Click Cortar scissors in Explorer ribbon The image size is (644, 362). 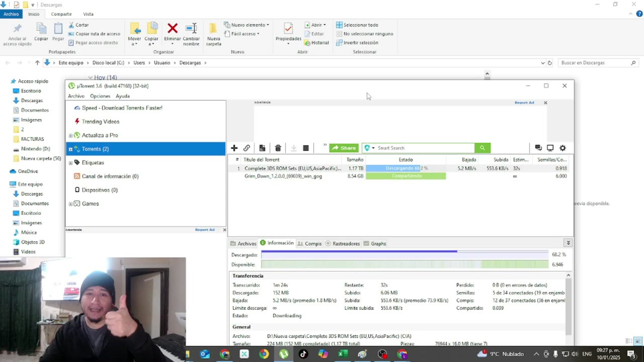tap(79, 25)
